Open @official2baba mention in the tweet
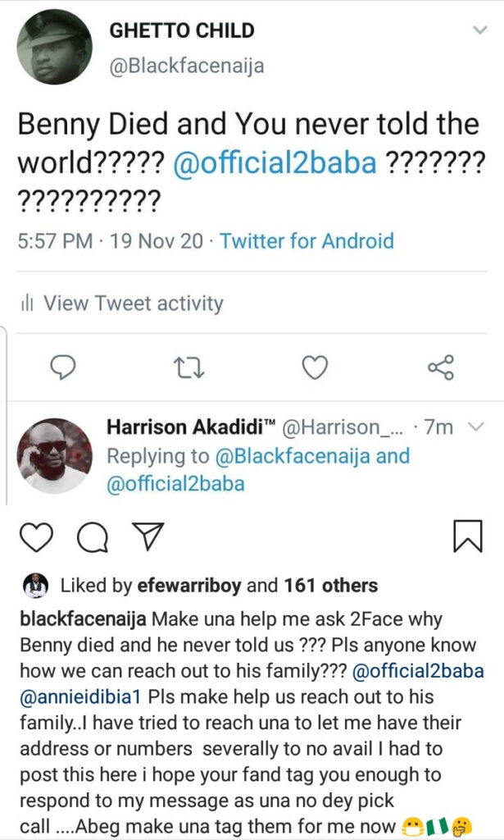The height and width of the screenshot is (840, 504). [x=275, y=162]
